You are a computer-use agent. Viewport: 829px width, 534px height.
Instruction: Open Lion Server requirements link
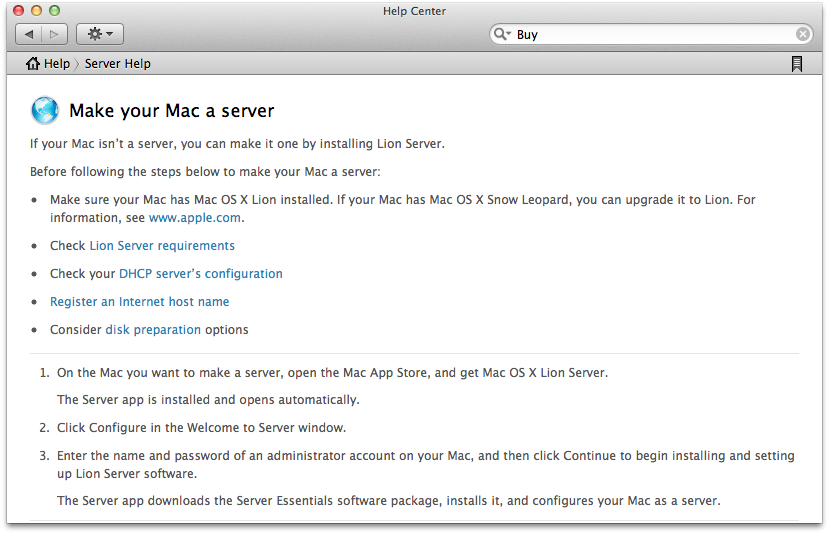coord(162,246)
